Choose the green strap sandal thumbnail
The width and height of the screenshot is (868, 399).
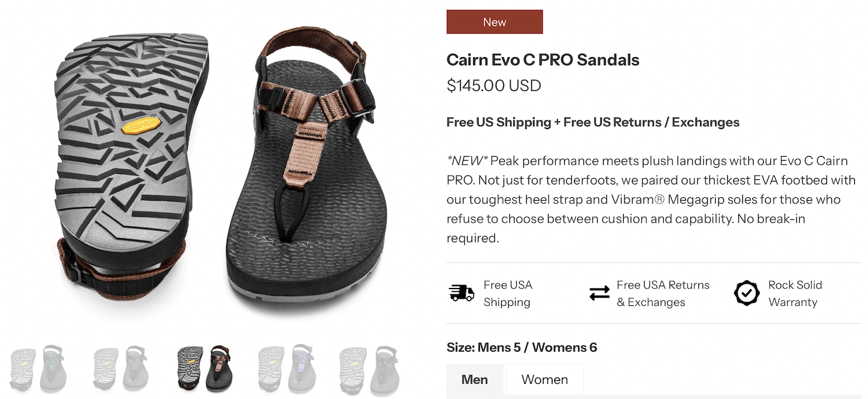38,369
